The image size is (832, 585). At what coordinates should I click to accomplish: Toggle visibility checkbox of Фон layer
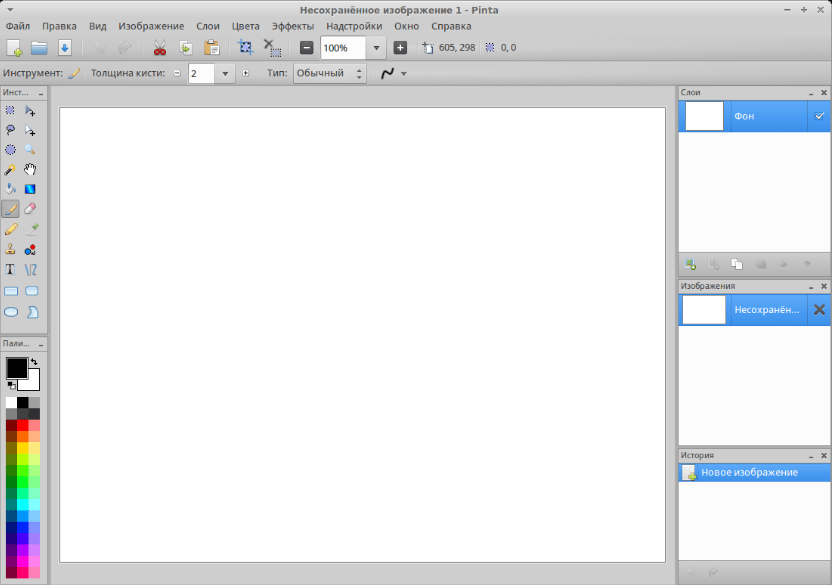819,117
